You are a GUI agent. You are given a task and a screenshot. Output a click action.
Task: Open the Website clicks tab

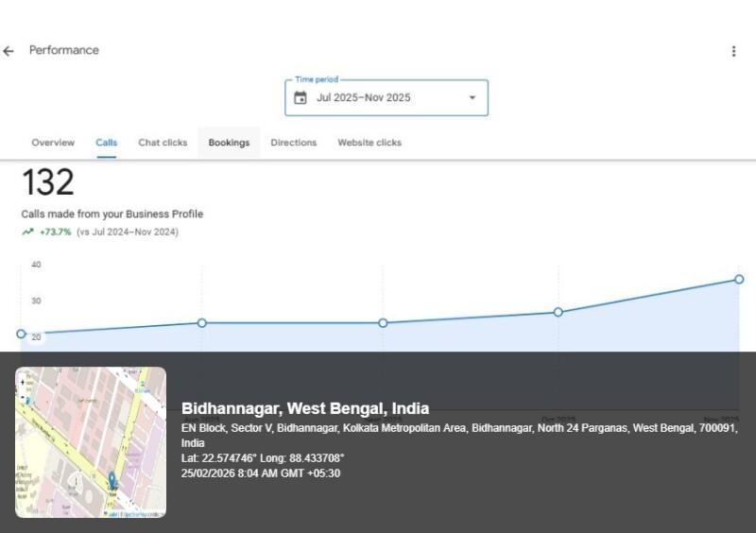tap(369, 143)
